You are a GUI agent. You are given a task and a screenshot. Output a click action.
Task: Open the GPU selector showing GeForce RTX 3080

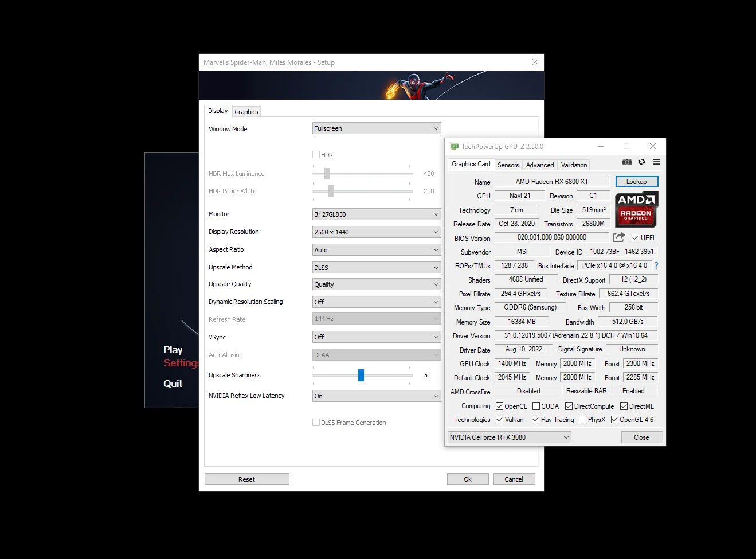(x=509, y=437)
